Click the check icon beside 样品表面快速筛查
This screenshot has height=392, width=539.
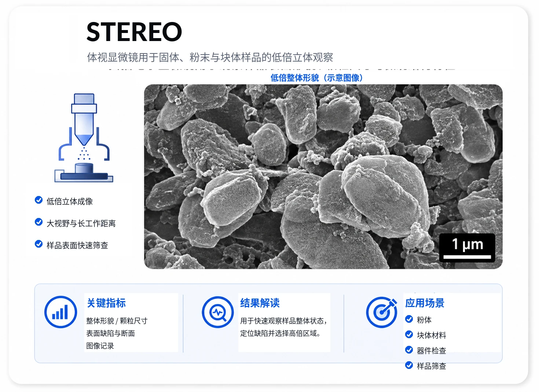click(x=38, y=244)
